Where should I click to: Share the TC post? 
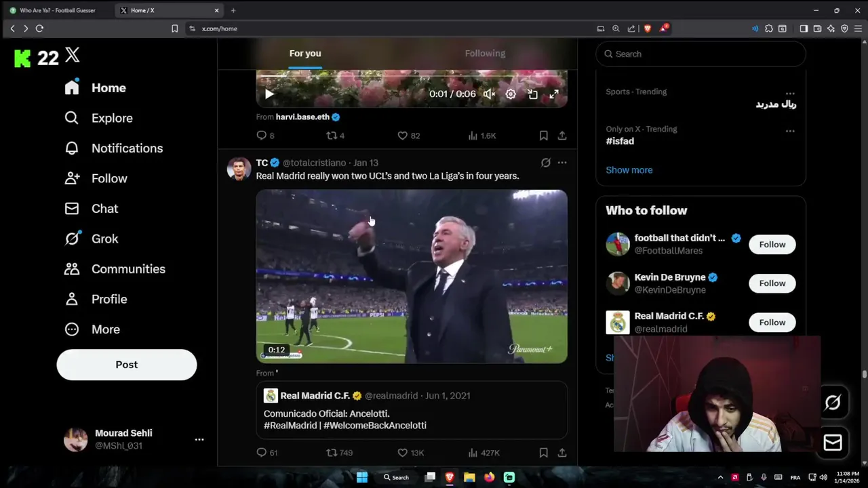[x=562, y=453]
